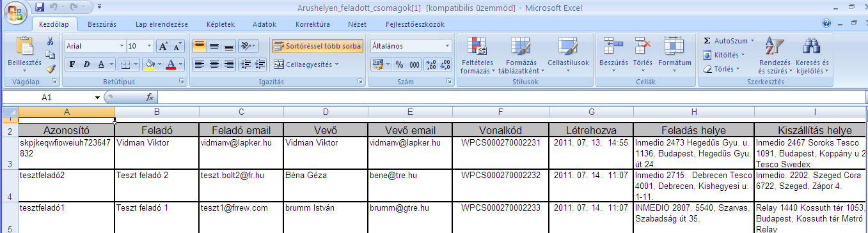The width and height of the screenshot is (868, 233).
Task: Open the Office button menu
Action: pyautogui.click(x=15, y=13)
